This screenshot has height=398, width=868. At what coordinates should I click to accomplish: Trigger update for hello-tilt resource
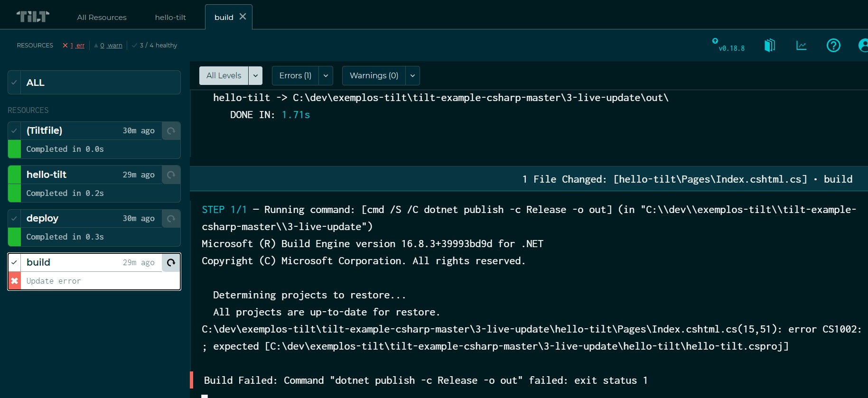pyautogui.click(x=171, y=175)
